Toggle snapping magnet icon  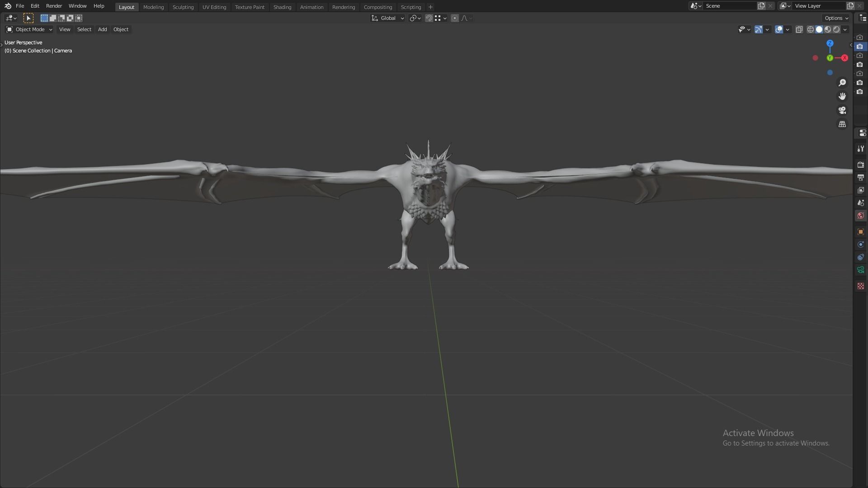(x=429, y=18)
